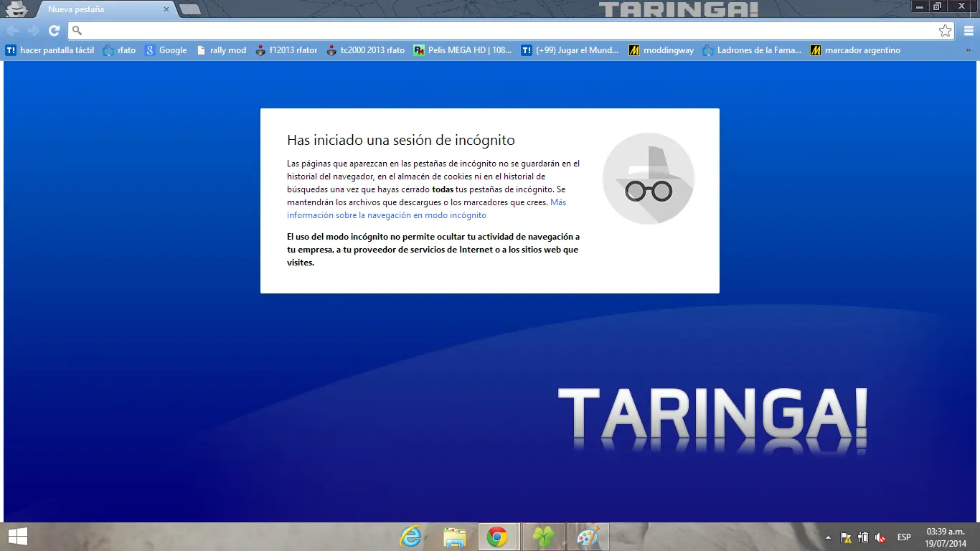Open the 'rally mod' bookmark
980x551 pixels.
coord(221,50)
